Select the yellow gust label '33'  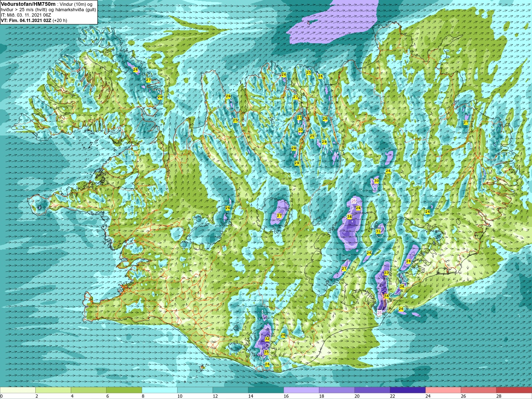tap(387, 273)
